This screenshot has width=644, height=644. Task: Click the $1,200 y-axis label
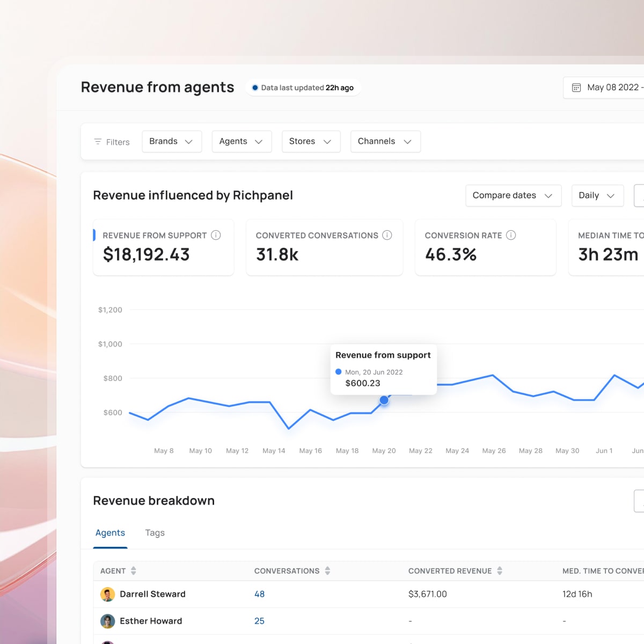(x=110, y=310)
